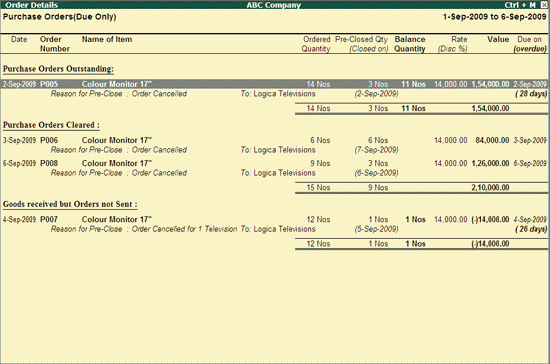Click the Purchase Orders Cleared heading
This screenshot has width=550, height=364.
51,125
